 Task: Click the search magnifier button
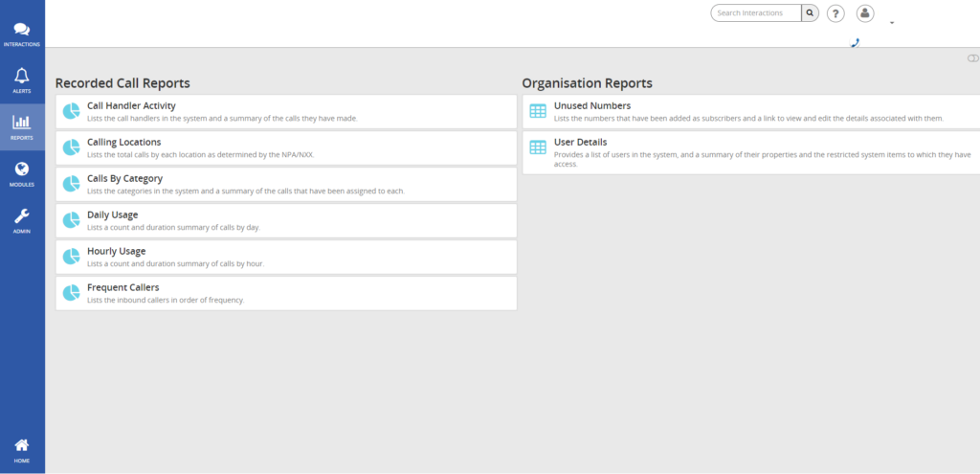tap(810, 13)
